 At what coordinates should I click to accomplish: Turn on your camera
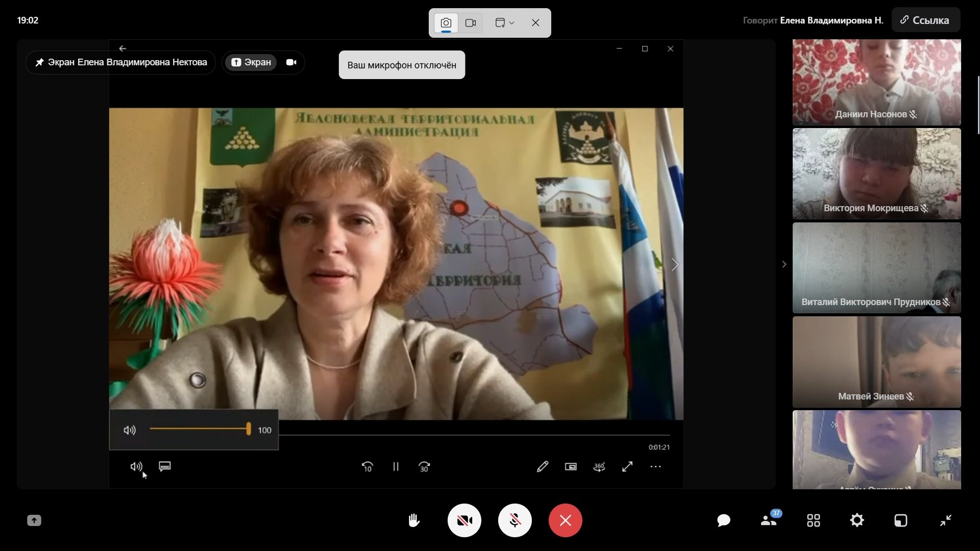(x=464, y=520)
